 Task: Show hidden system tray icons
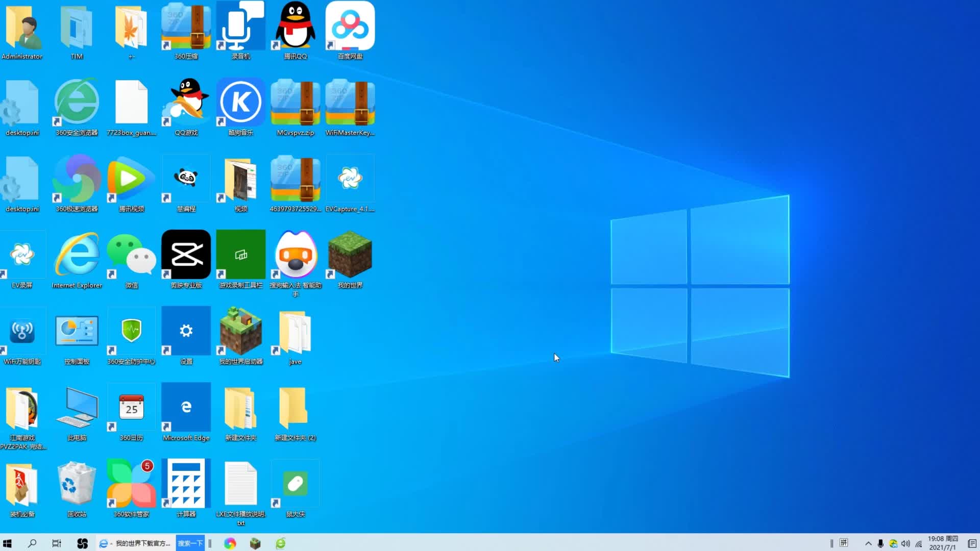tap(868, 544)
